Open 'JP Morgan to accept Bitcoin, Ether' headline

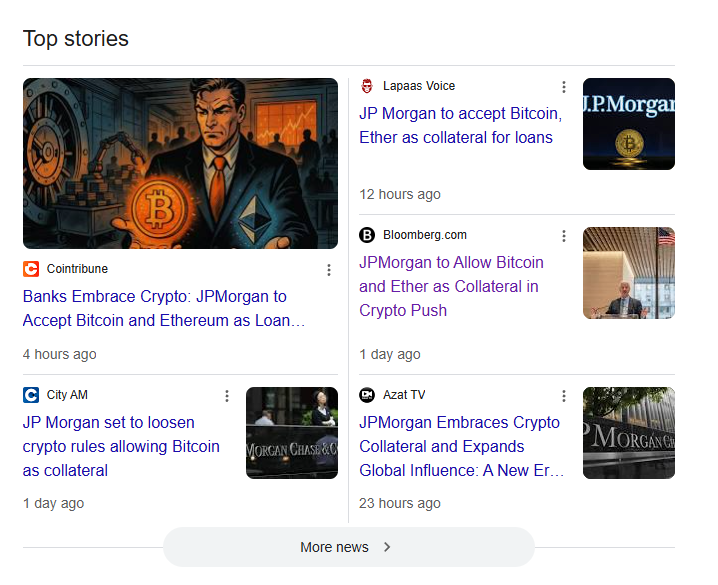pos(460,126)
